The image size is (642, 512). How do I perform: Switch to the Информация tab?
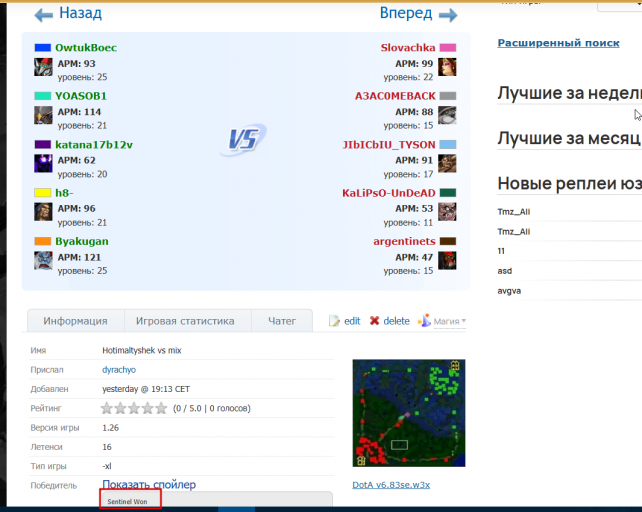coord(75,321)
